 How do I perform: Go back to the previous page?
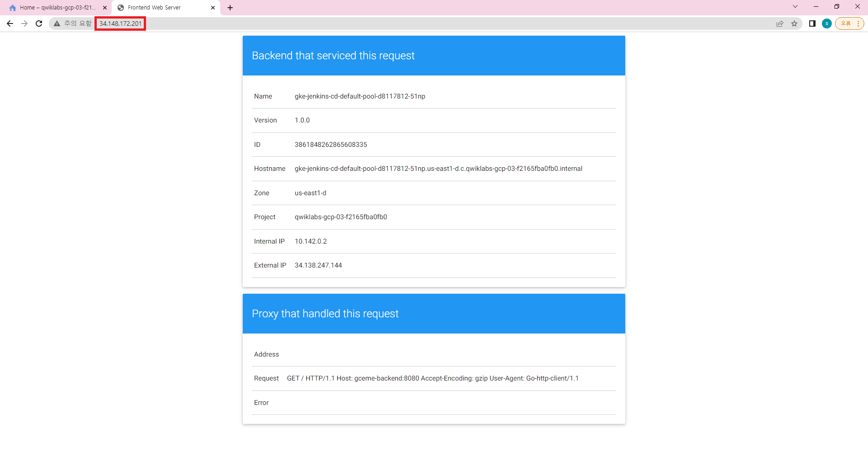pyautogui.click(x=10, y=23)
